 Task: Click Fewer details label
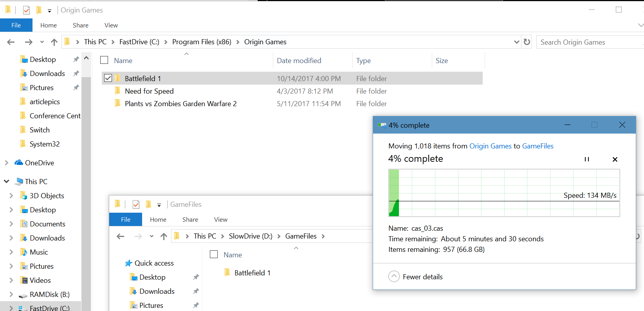point(423,277)
